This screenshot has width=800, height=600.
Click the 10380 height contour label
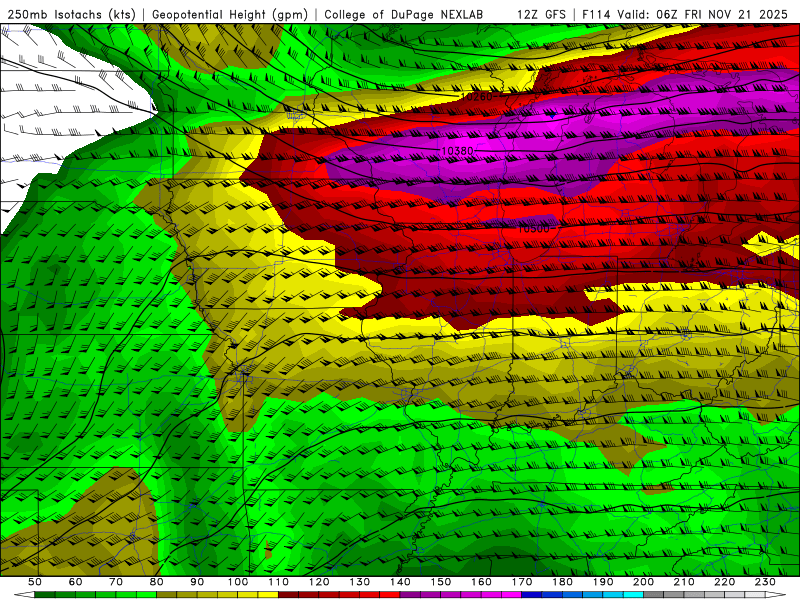(457, 151)
